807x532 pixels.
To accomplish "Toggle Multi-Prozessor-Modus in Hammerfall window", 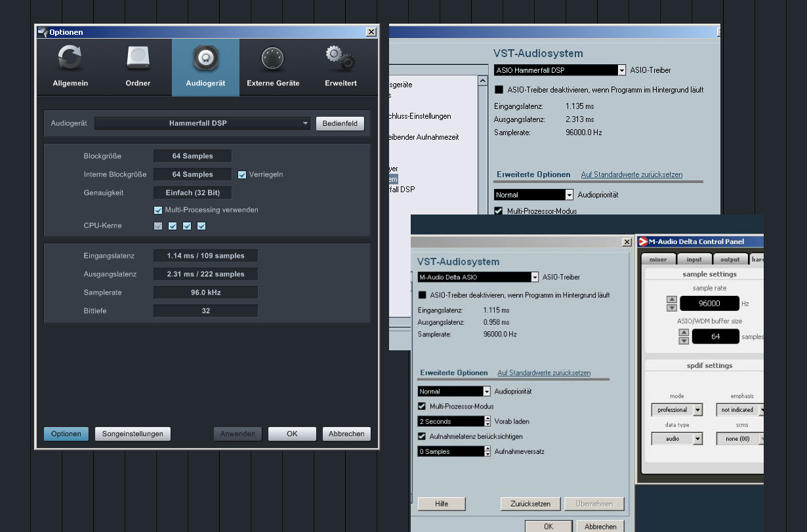I will pos(499,211).
